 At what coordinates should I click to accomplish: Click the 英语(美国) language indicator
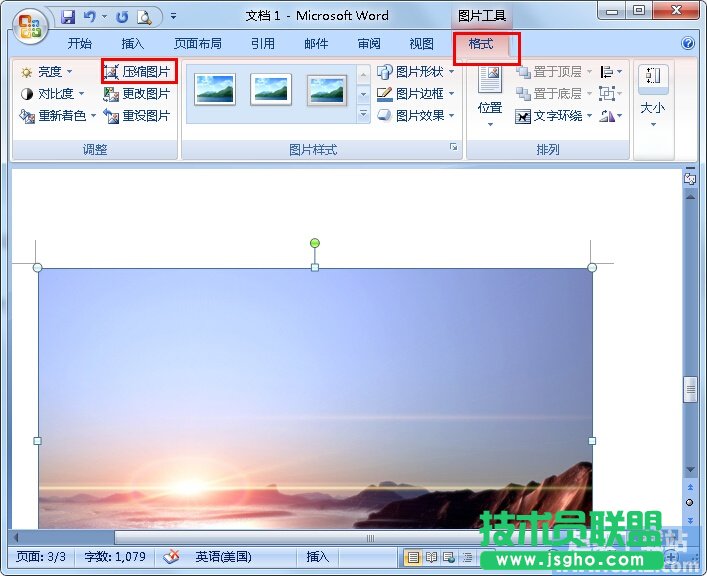point(223,557)
